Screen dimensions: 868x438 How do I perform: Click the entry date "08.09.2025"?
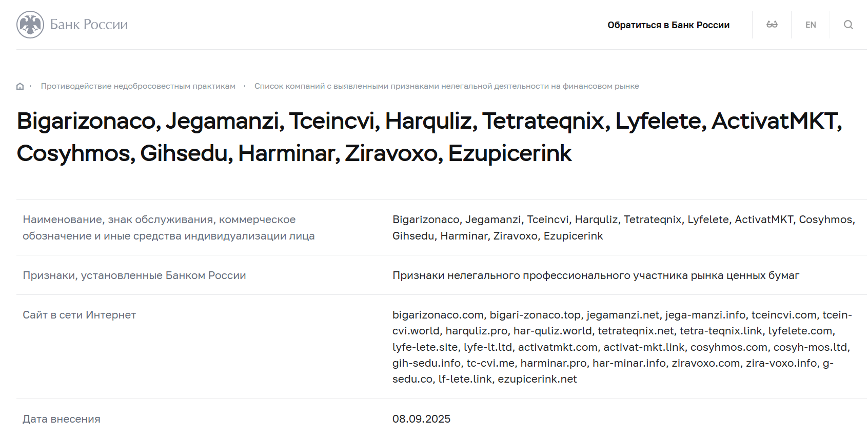(x=422, y=419)
